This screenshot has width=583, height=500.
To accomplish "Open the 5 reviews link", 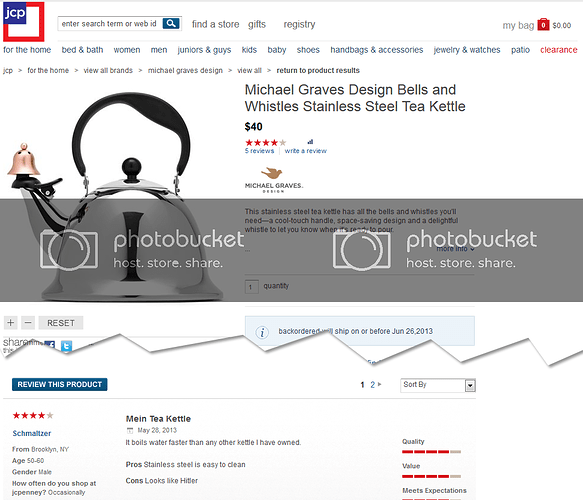I will click(259, 151).
